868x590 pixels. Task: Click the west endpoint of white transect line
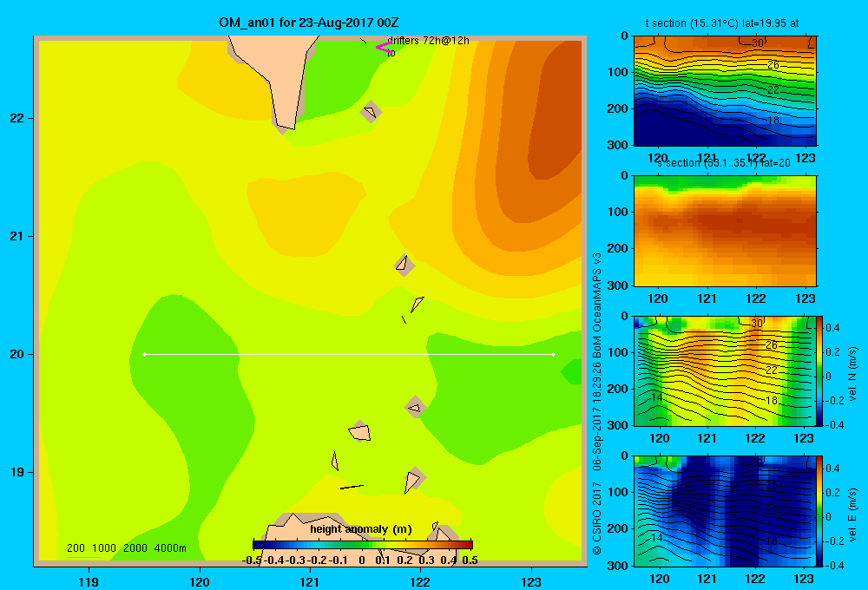click(144, 354)
